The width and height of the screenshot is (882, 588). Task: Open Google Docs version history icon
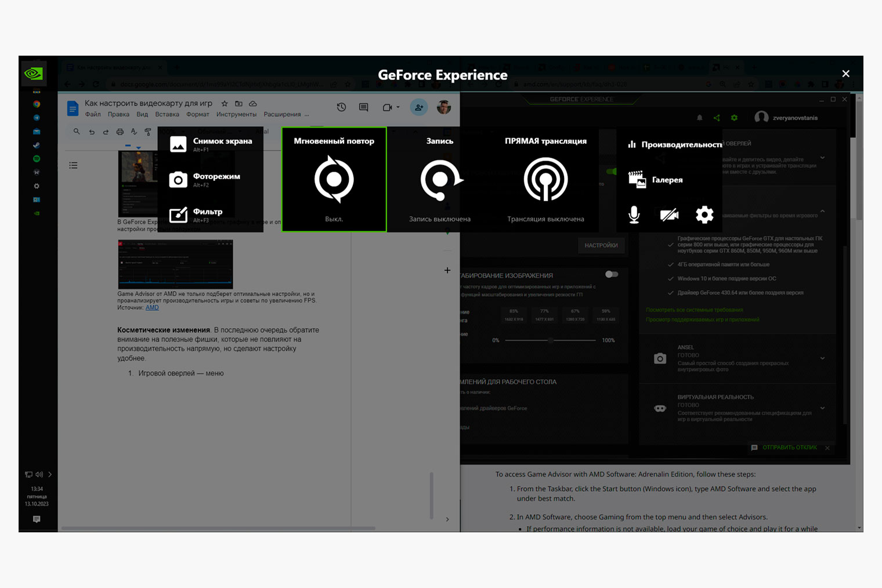(341, 107)
